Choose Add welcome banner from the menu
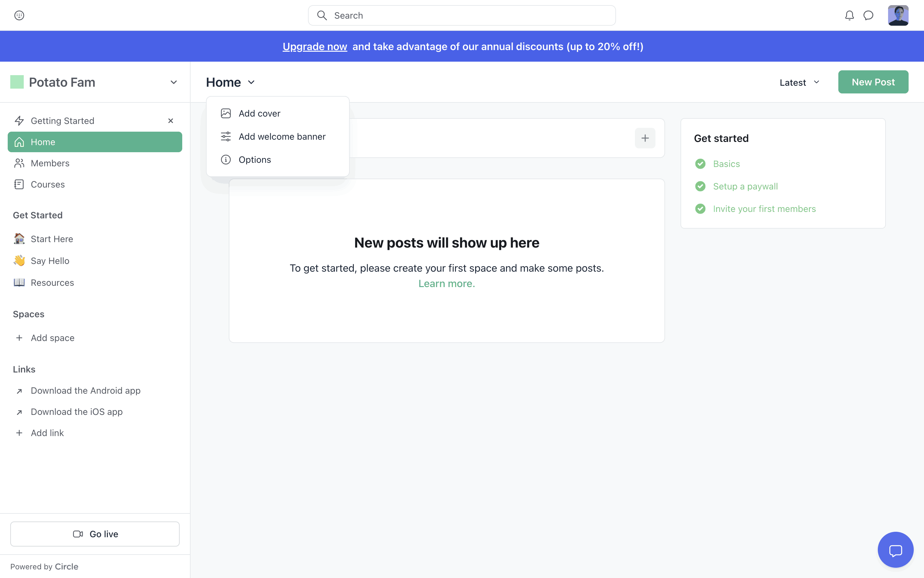The height and width of the screenshot is (578, 924). (278, 136)
